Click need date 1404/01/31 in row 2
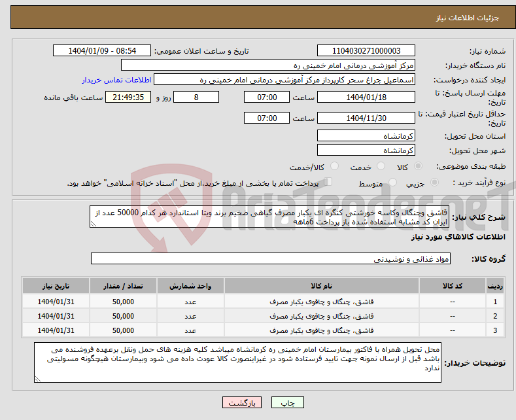The height and width of the screenshot is (420, 516). (x=56, y=316)
